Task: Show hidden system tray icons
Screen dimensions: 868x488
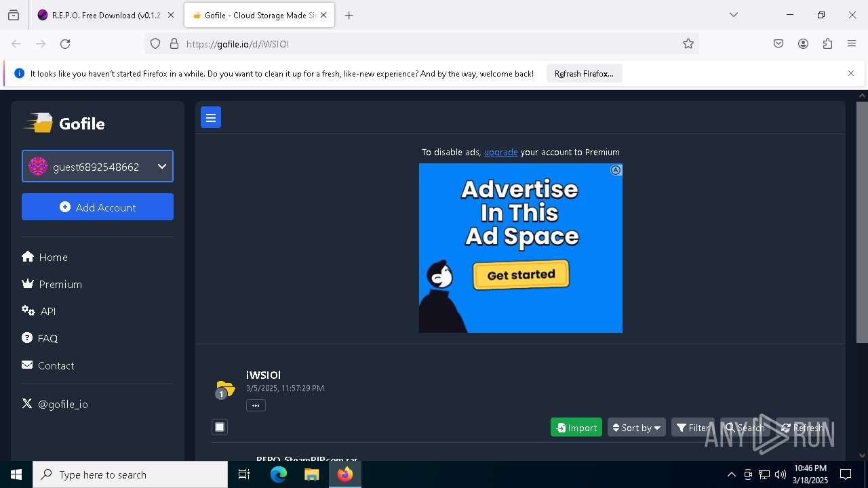Action: point(731,474)
